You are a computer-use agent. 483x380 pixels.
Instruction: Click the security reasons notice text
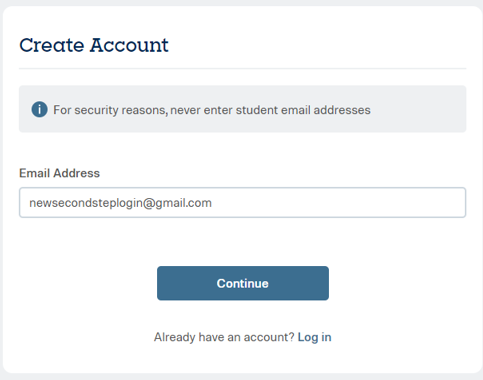pos(212,110)
